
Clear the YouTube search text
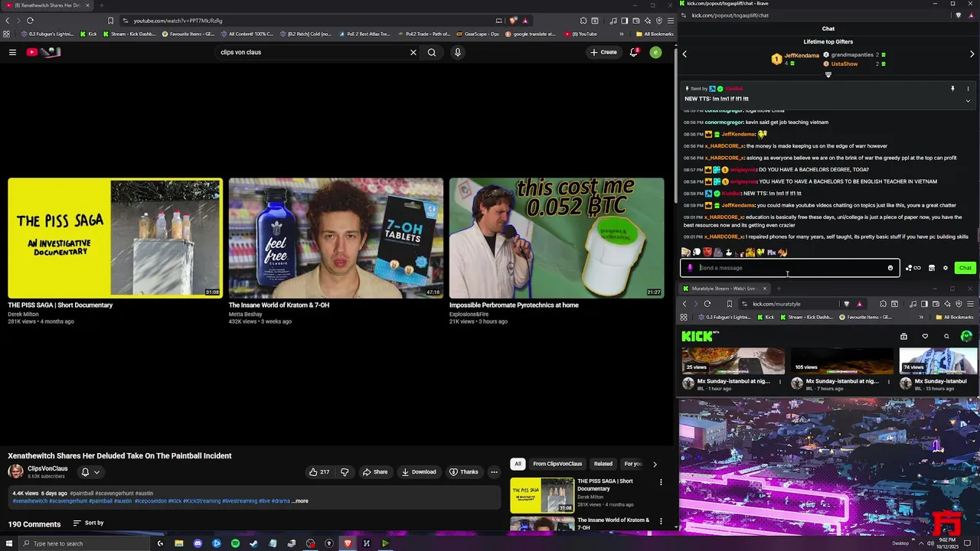point(413,52)
